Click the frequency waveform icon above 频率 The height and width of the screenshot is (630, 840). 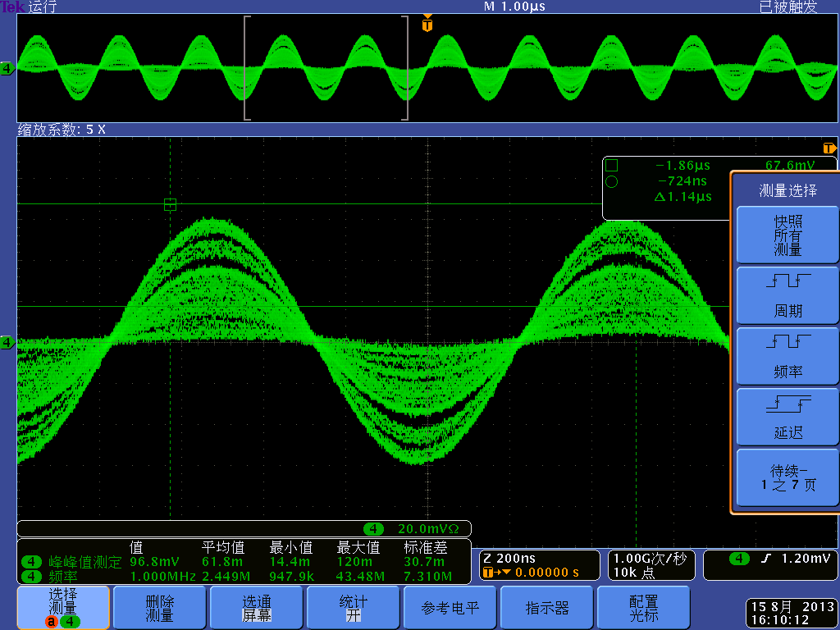coord(787,341)
